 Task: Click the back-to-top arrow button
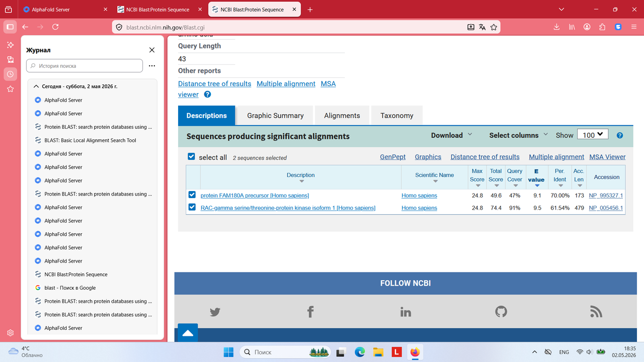(x=187, y=333)
